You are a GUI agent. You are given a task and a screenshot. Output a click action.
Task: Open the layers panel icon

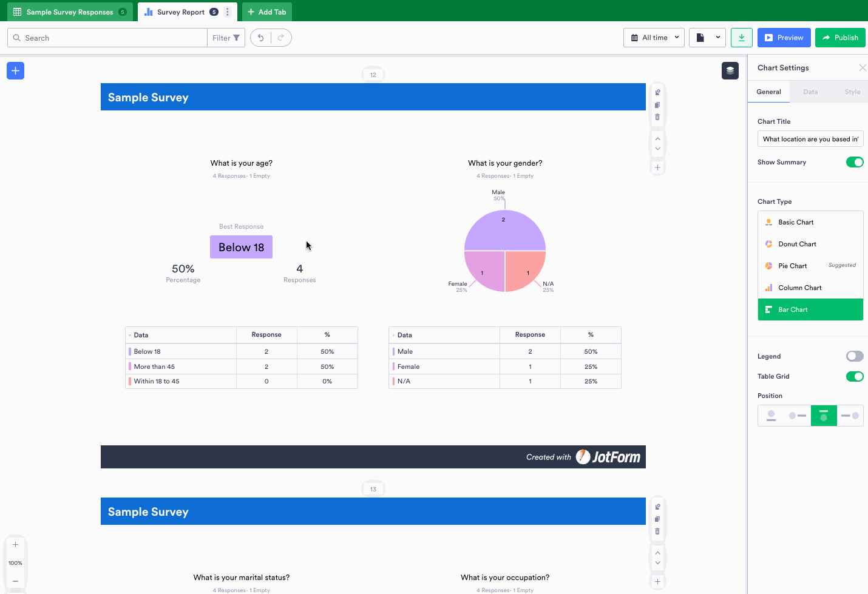730,71
